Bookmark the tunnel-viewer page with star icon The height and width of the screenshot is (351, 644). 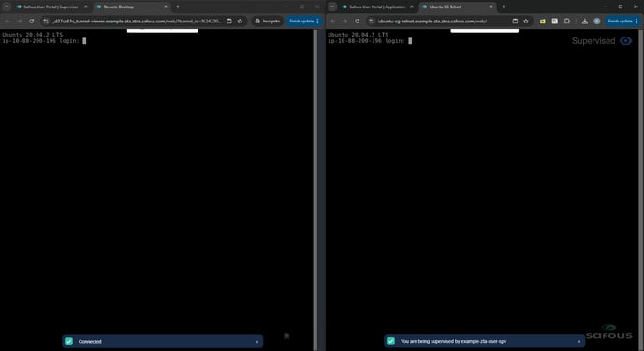click(x=240, y=21)
